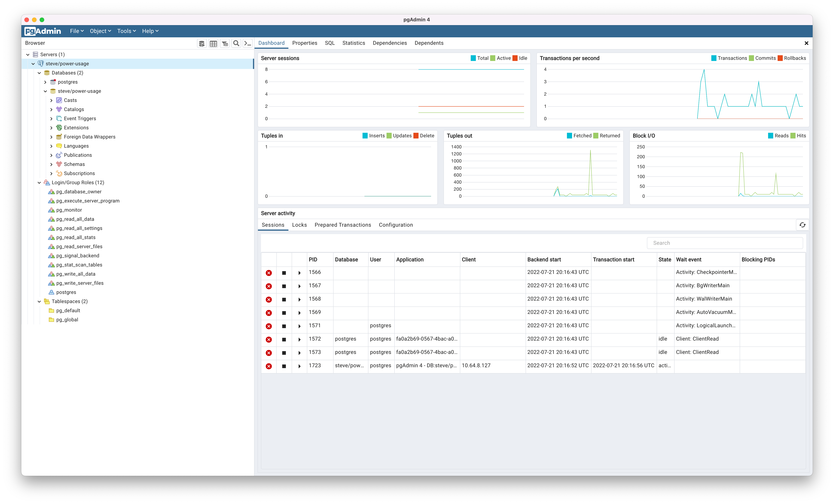Click the Query Tool toolbar icon
Screen dimensions: 834x504
(x=202, y=43)
